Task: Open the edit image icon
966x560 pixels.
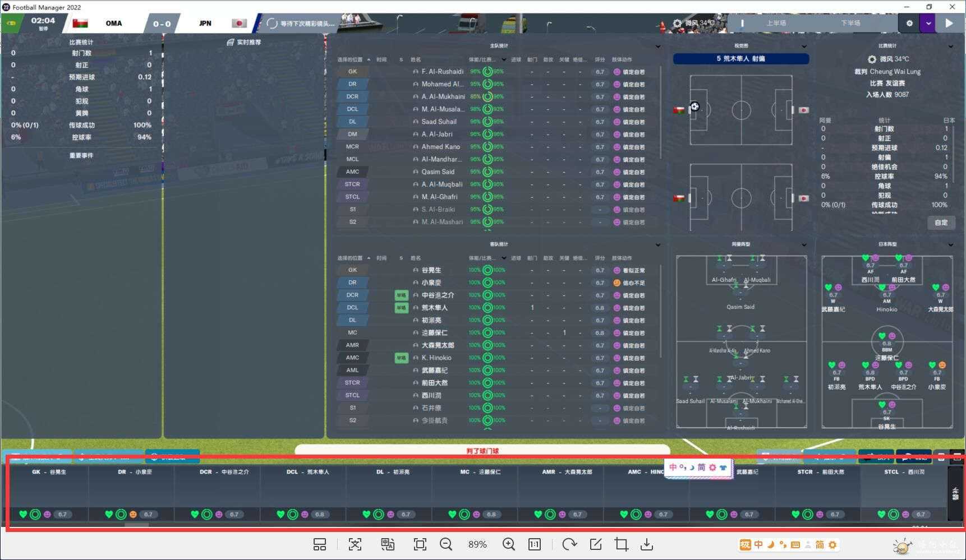Action: click(x=596, y=544)
